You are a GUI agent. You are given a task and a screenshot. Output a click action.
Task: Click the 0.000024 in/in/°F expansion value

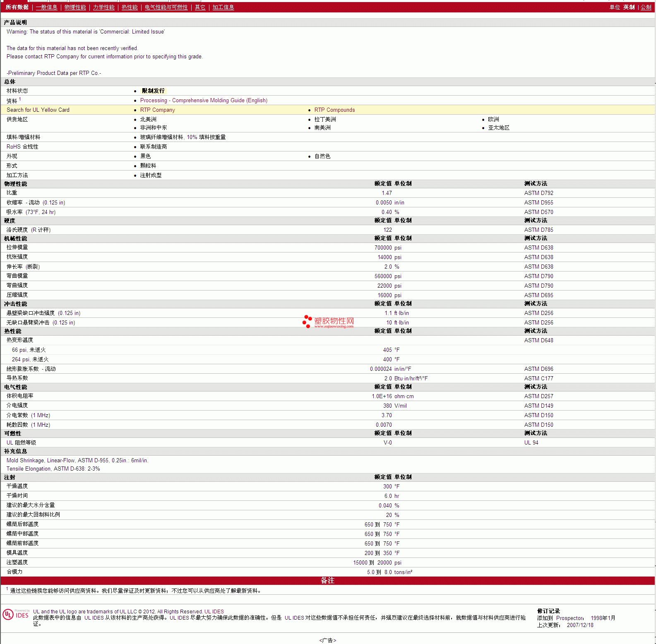[390, 369]
